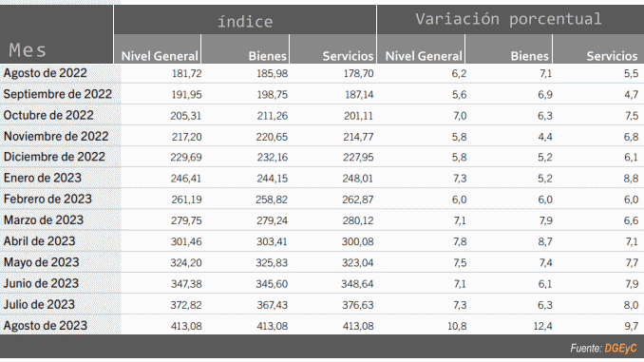Click the DGEyC source link

(x=620, y=349)
